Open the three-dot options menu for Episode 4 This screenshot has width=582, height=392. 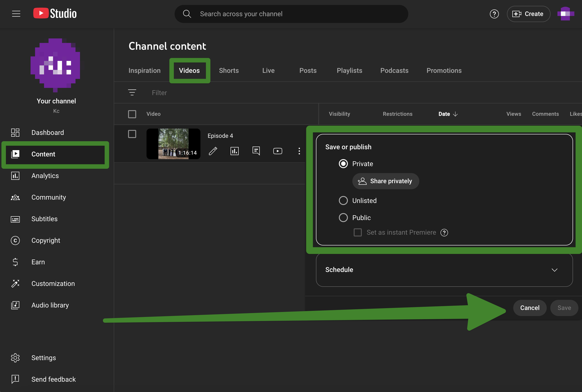[x=299, y=151]
